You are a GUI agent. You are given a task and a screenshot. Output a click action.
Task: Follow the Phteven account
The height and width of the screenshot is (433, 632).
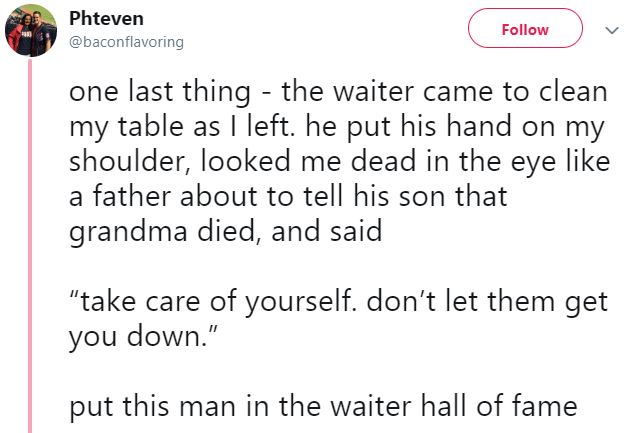[x=525, y=28]
